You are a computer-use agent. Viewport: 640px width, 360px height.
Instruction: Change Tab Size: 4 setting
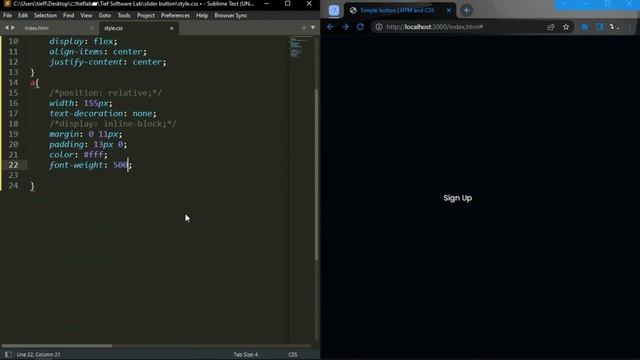246,354
